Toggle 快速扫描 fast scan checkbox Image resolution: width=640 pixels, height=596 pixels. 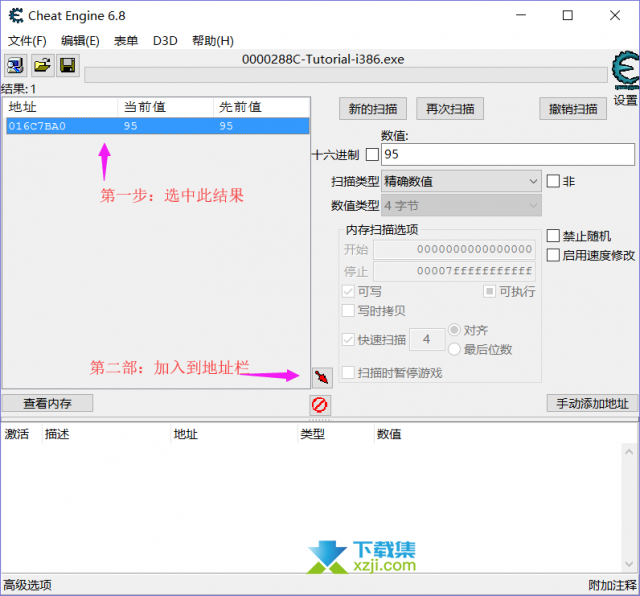[348, 340]
